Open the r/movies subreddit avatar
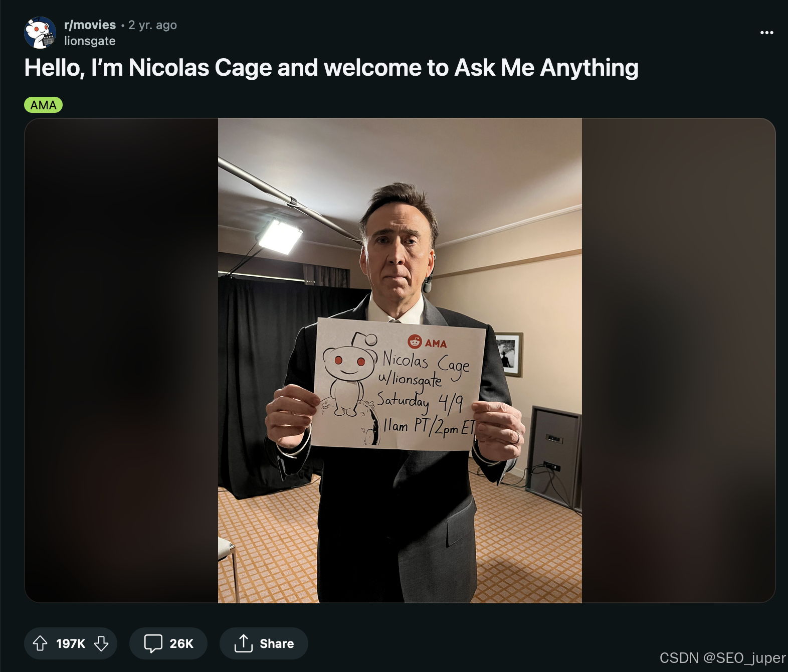Screen dimensions: 788x672 40,33
